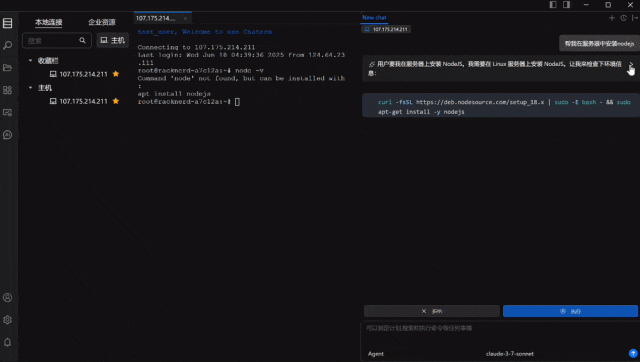This screenshot has width=640, height=362.
Task: Close the 107.175.214... terminal tab
Action: 185,18
